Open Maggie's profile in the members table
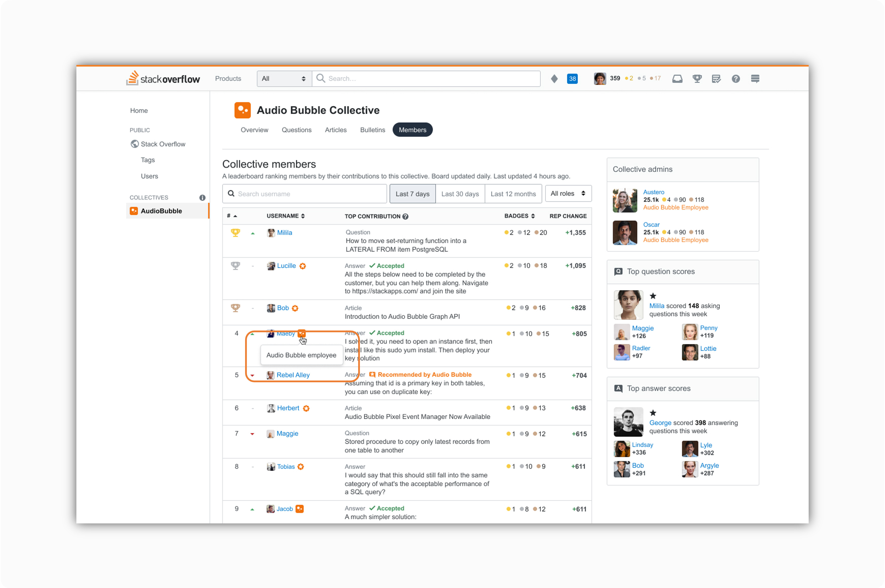The width and height of the screenshot is (885, 588). 287,434
